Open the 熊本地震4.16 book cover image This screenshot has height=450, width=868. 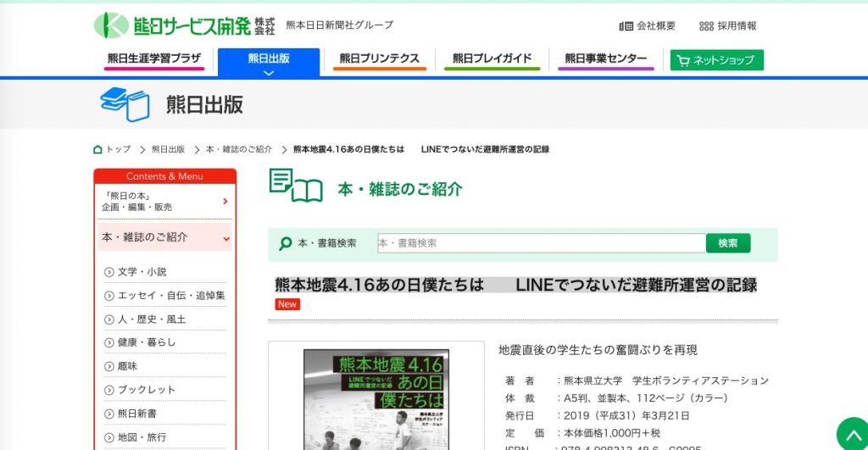click(376, 400)
